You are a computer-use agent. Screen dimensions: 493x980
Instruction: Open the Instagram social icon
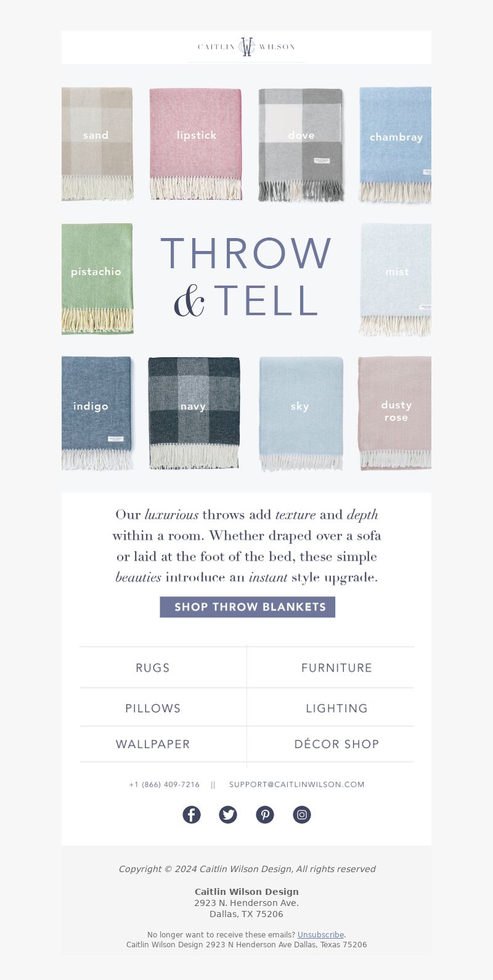(x=302, y=815)
